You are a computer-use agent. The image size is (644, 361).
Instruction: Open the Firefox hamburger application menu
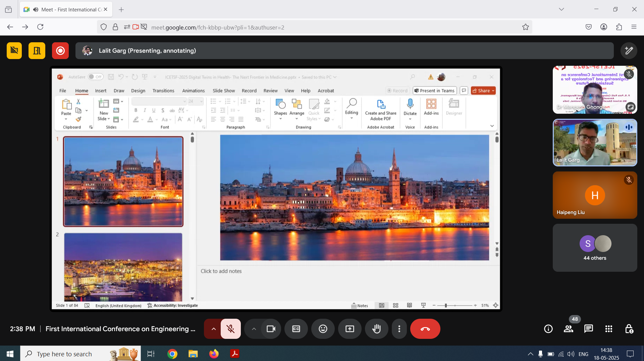634,27
